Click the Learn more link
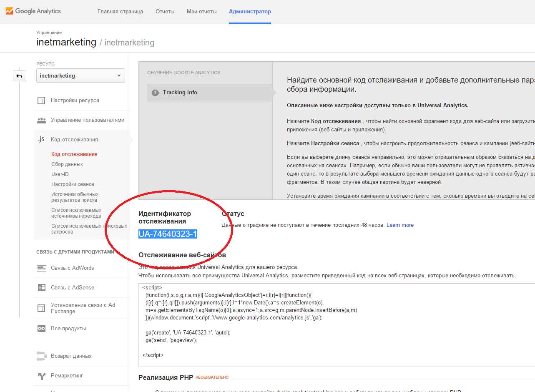Screen dimensions: 535x392 pos(400,225)
